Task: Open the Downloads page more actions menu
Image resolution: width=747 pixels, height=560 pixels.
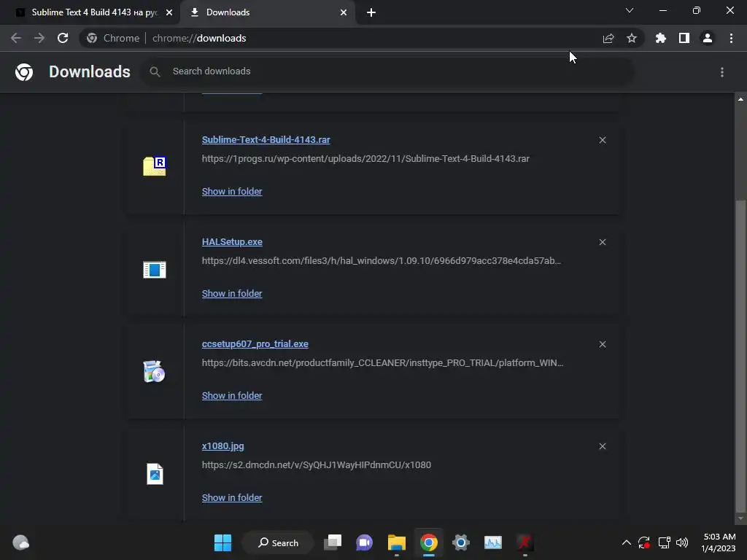Action: pyautogui.click(x=722, y=72)
